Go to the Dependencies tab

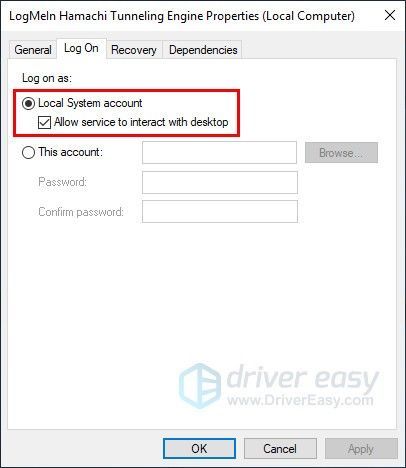tap(203, 50)
